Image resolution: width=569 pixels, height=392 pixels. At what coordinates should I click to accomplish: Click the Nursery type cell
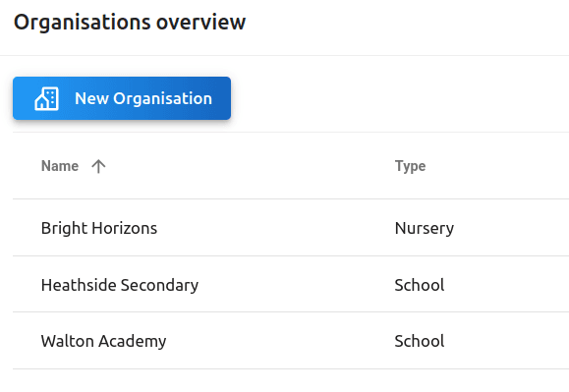425,229
